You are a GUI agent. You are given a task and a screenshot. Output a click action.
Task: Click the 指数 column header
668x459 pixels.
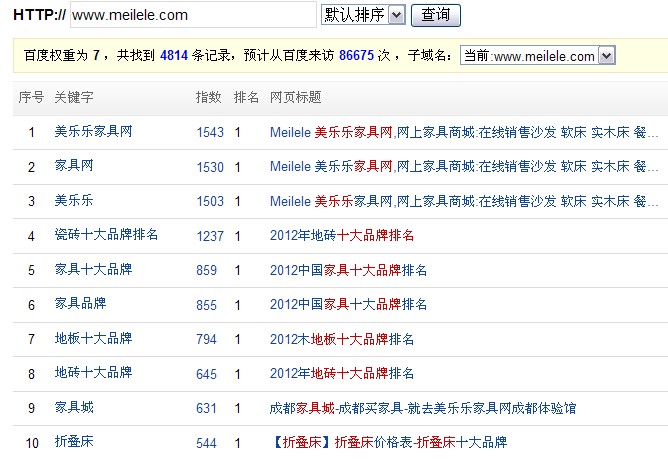click(207, 98)
